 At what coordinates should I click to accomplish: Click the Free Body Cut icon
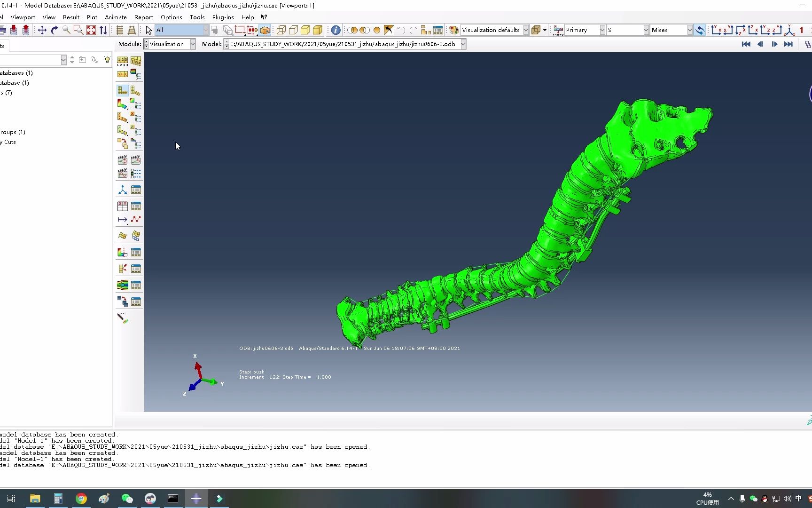pyautogui.click(x=122, y=269)
